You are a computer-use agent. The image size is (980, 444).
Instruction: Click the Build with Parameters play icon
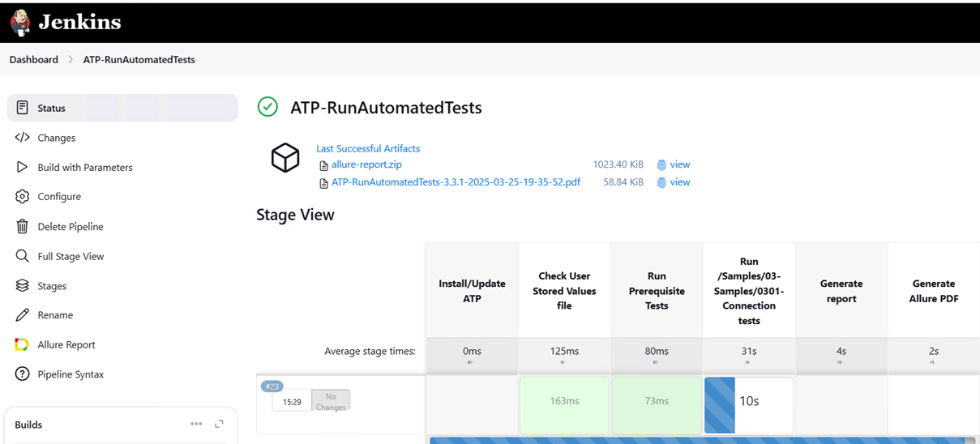point(22,167)
